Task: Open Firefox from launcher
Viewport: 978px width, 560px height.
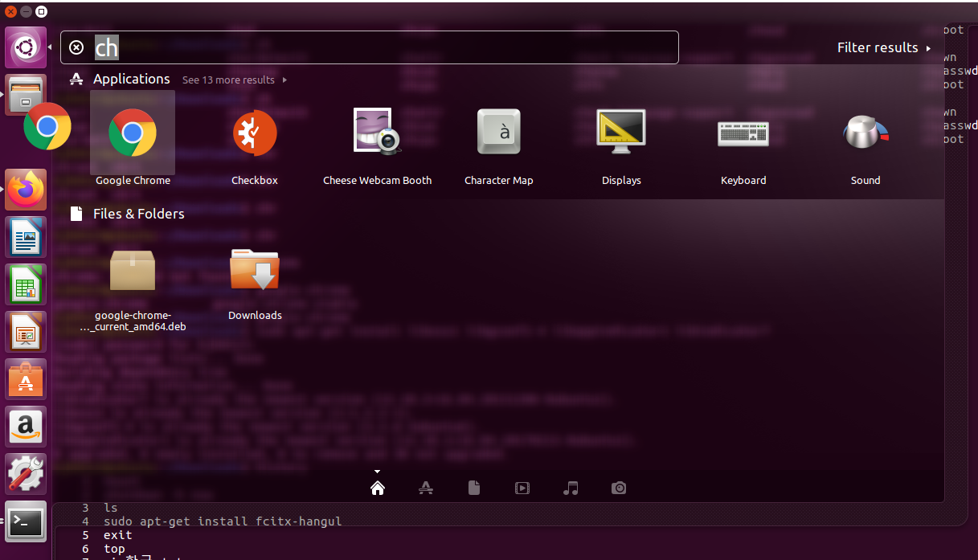Action: (x=26, y=190)
